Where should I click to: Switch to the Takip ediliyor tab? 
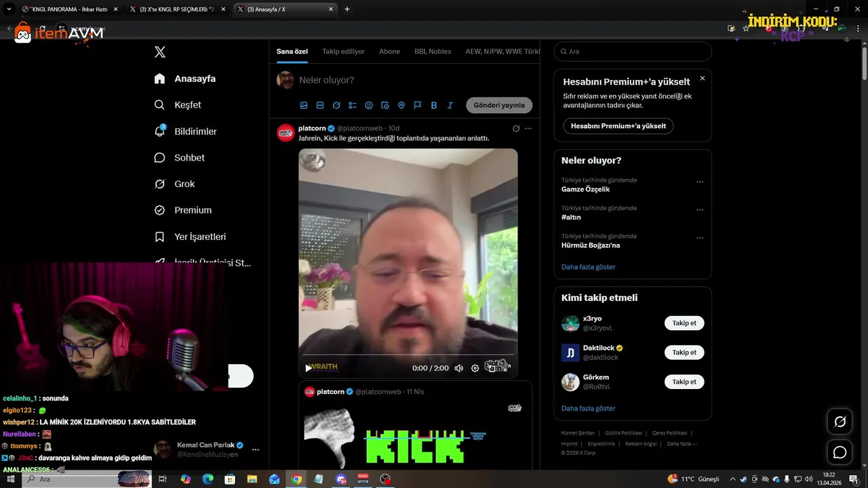click(x=343, y=52)
